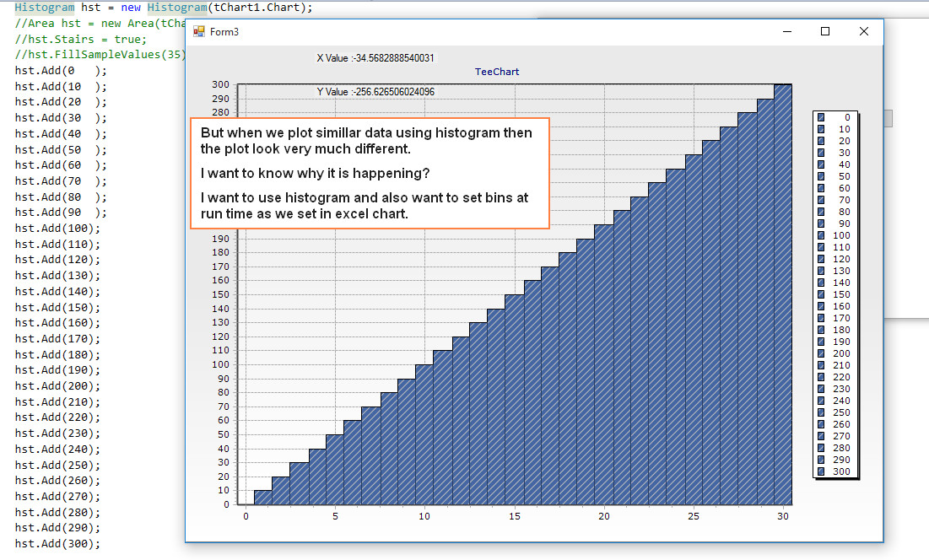The image size is (929, 560).
Task: Select legend value 210
Action: click(x=841, y=365)
